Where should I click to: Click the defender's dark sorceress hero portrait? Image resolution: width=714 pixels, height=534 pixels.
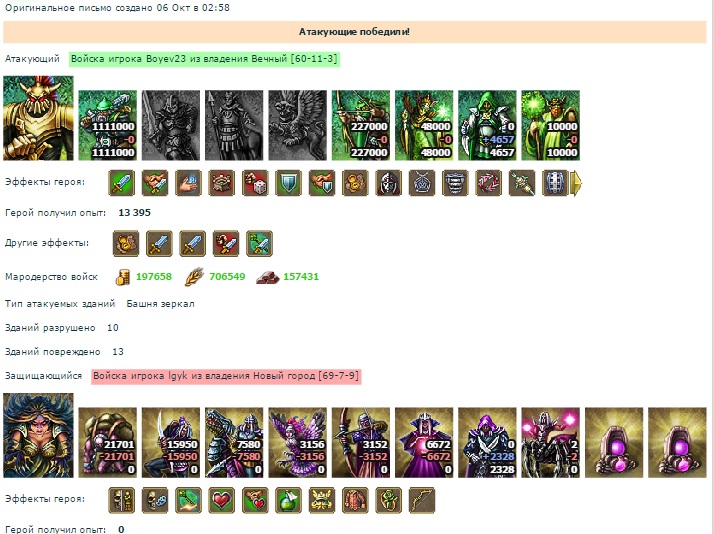click(38, 435)
